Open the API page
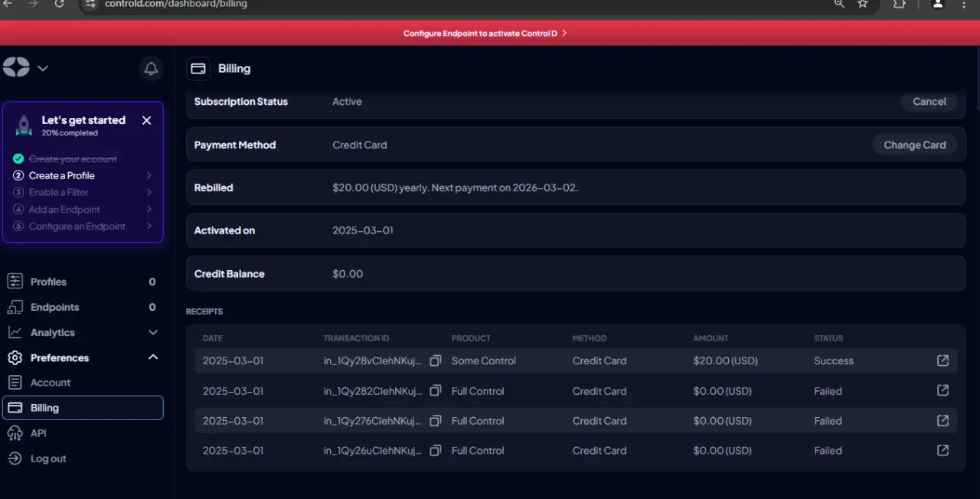The image size is (980, 499). [83, 433]
